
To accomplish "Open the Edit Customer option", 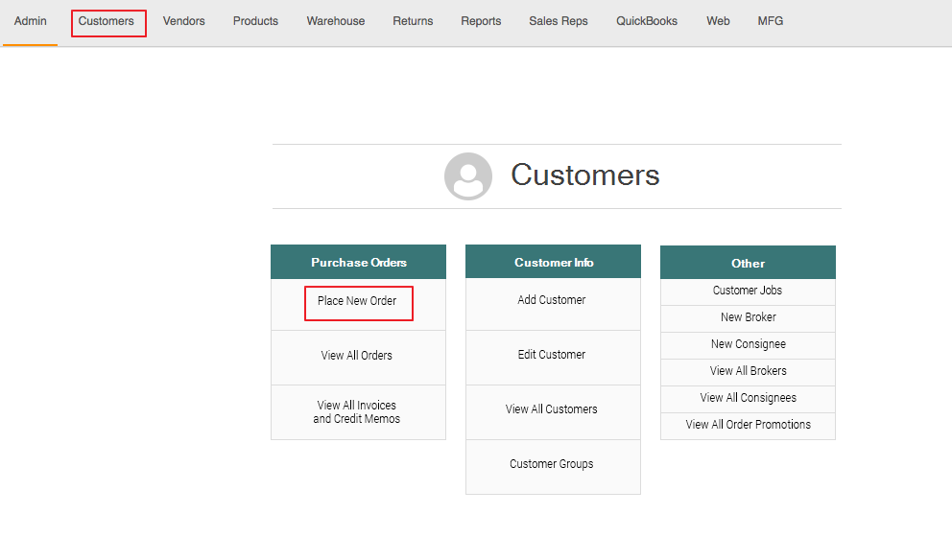I will pos(552,355).
